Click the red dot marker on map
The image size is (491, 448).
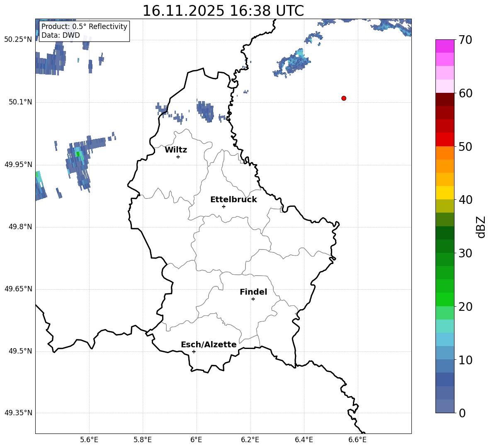click(x=344, y=98)
